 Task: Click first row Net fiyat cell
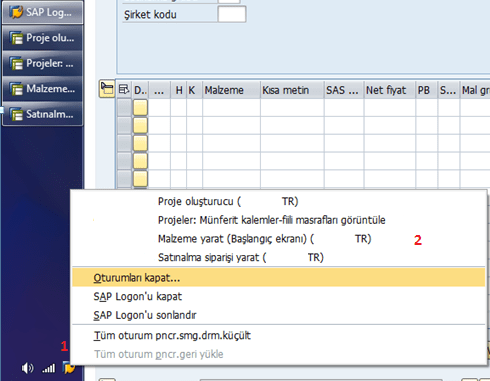tap(390, 108)
